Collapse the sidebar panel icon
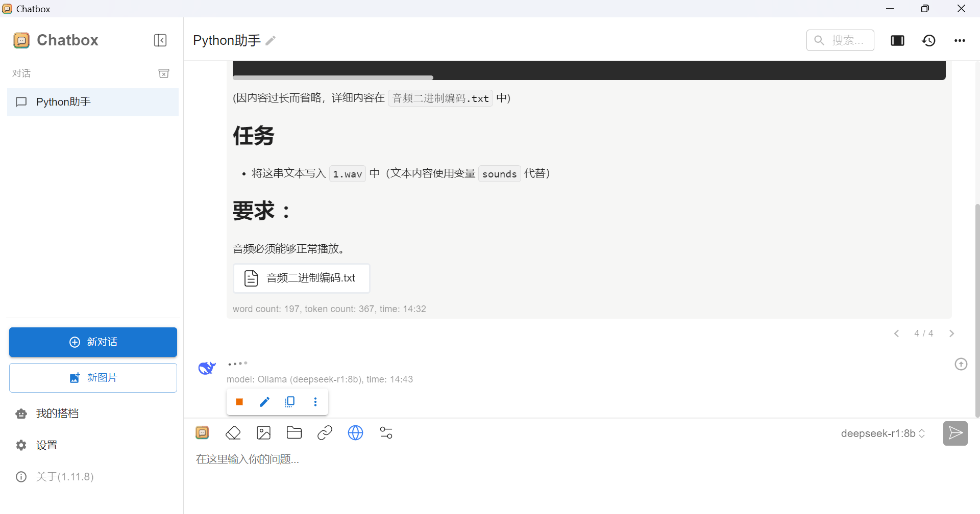This screenshot has width=980, height=514. pos(160,40)
